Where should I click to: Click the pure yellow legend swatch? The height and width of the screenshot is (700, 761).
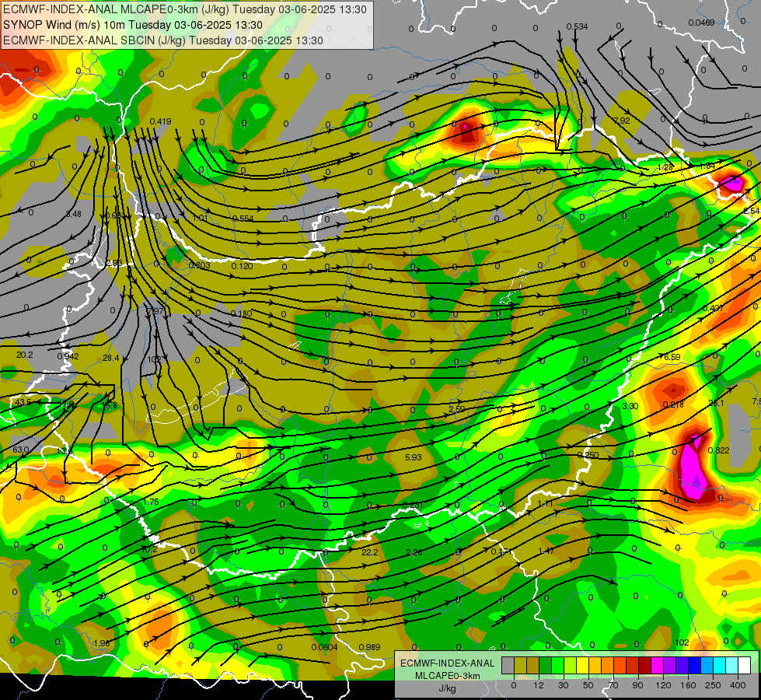point(582,665)
